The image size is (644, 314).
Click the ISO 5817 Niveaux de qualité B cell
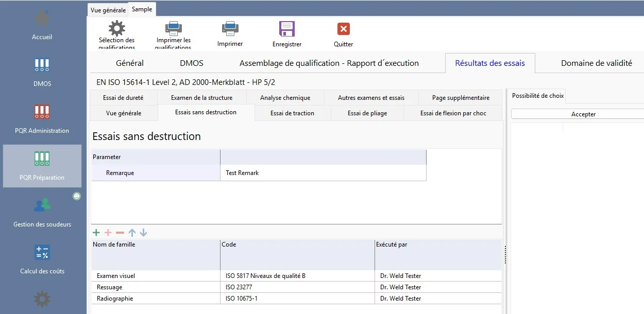297,276
